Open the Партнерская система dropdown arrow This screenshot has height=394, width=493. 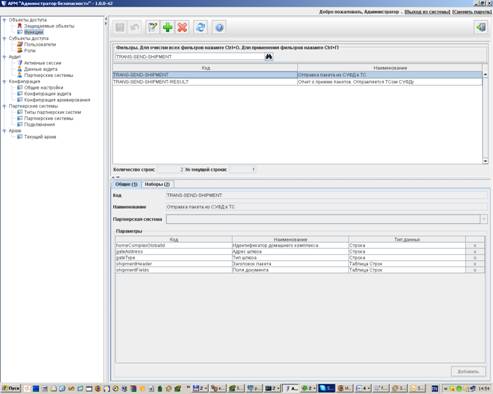[483, 219]
